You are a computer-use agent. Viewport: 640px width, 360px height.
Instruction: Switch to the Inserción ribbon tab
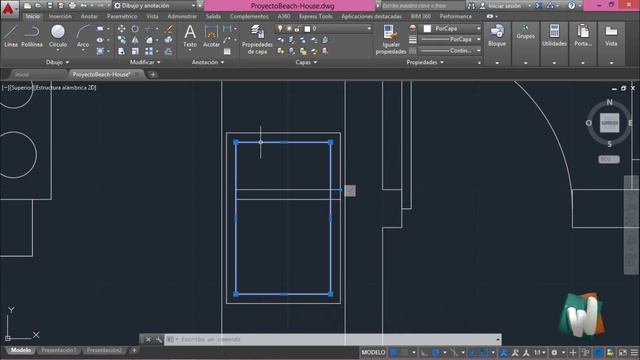[x=60, y=16]
